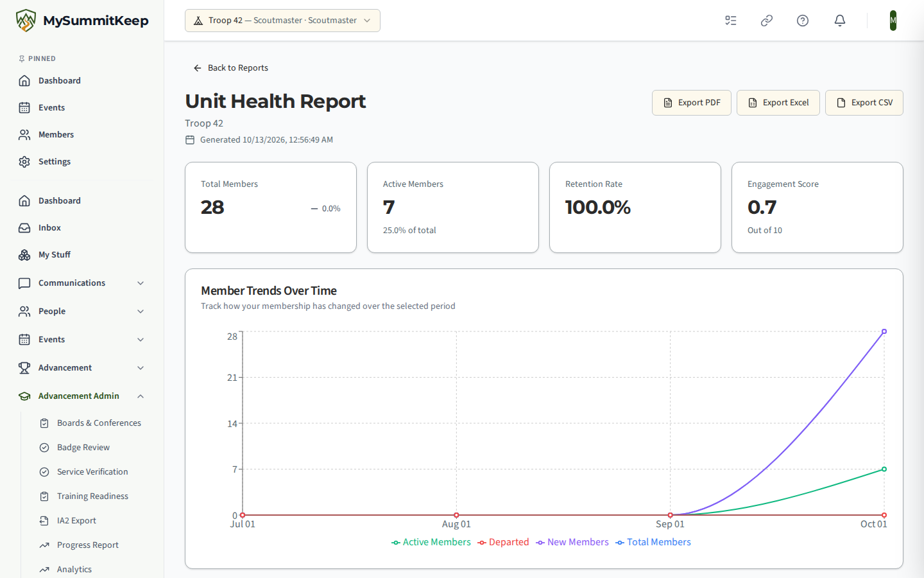The image size is (924, 578).
Task: Click the Engagement Score card
Action: [817, 207]
